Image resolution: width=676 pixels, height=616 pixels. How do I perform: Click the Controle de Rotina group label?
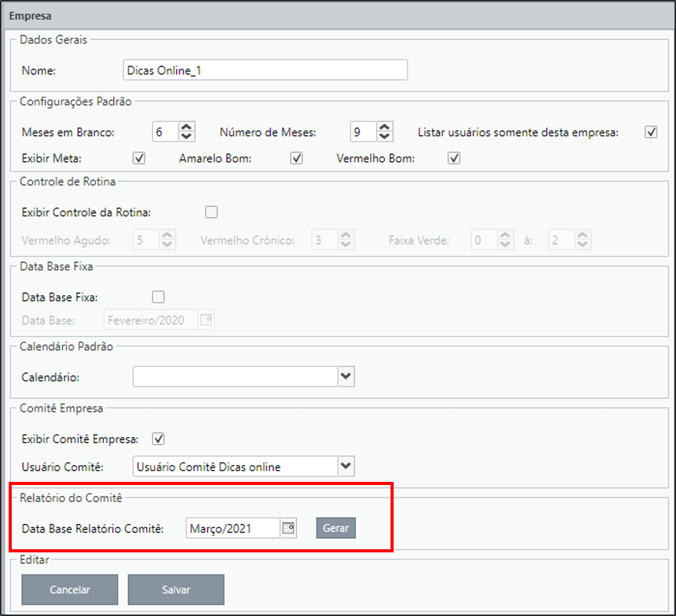(x=68, y=182)
